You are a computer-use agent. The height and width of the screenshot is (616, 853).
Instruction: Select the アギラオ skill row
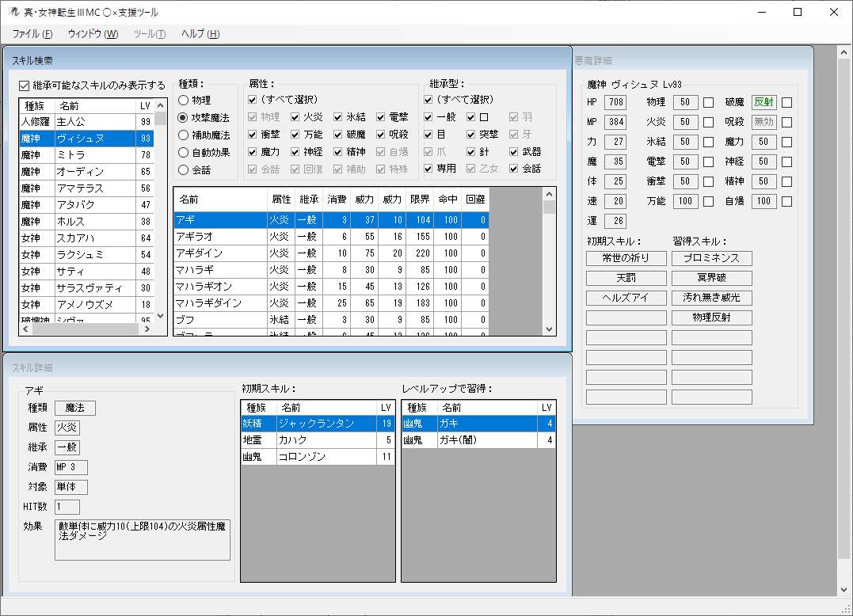[x=261, y=238]
